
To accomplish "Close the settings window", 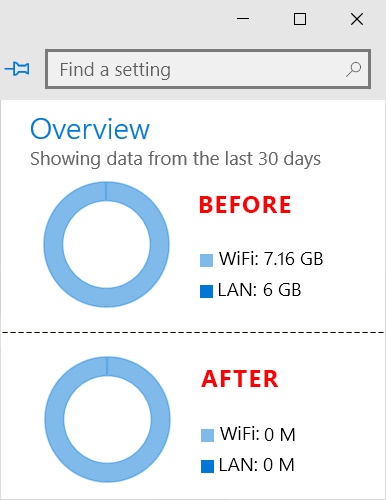I will (357, 19).
